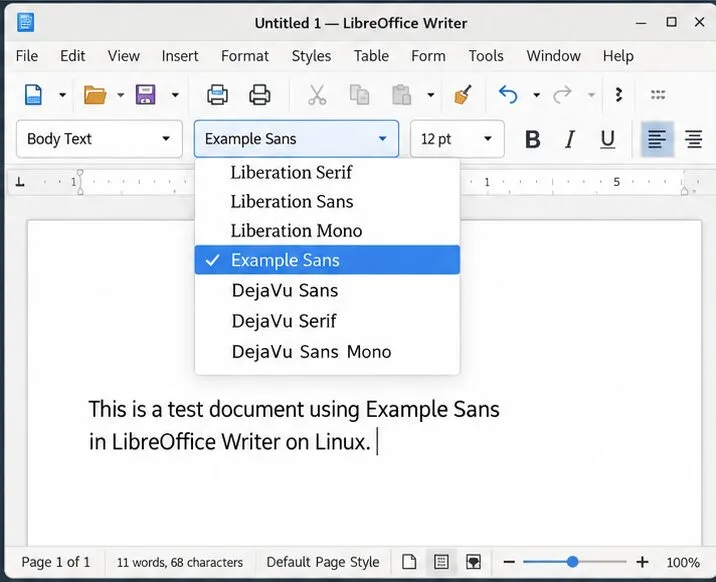Click the Paste clipboard icon
716x582 pixels.
click(401, 95)
